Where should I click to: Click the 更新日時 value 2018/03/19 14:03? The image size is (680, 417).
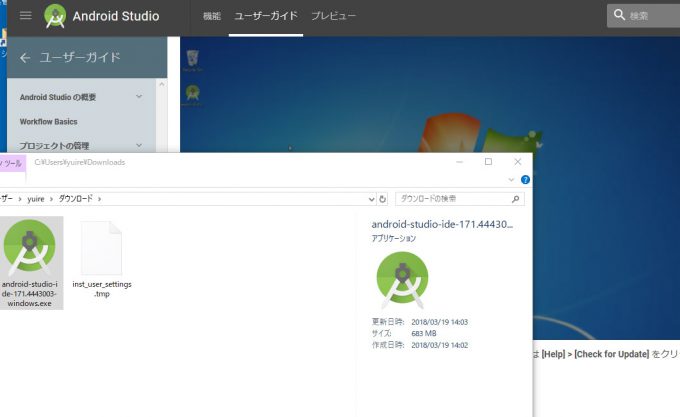coord(439,322)
